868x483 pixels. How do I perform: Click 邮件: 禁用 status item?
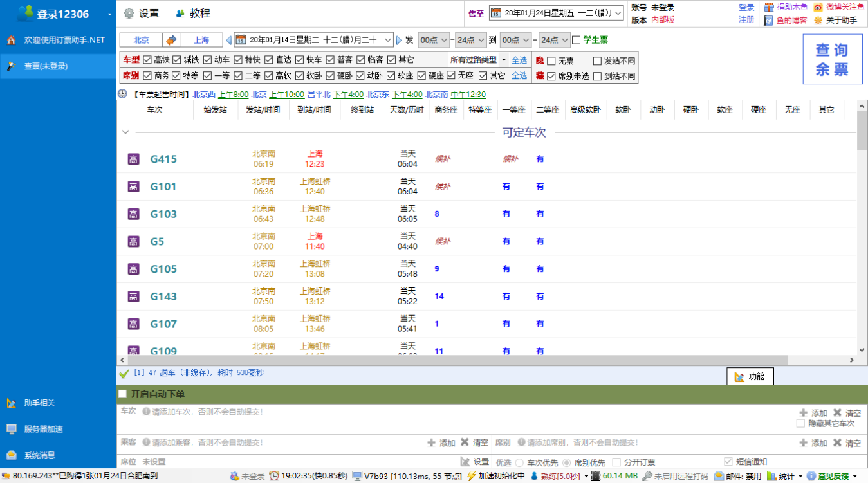737,477
